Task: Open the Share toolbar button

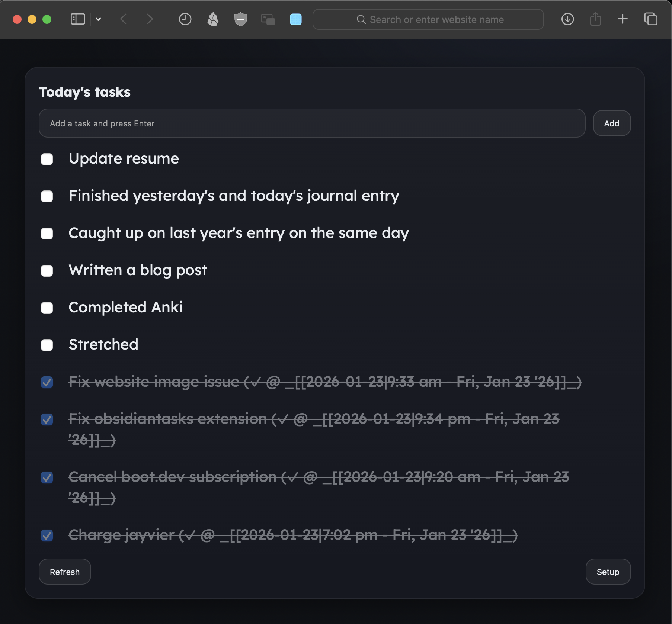Action: (x=595, y=19)
